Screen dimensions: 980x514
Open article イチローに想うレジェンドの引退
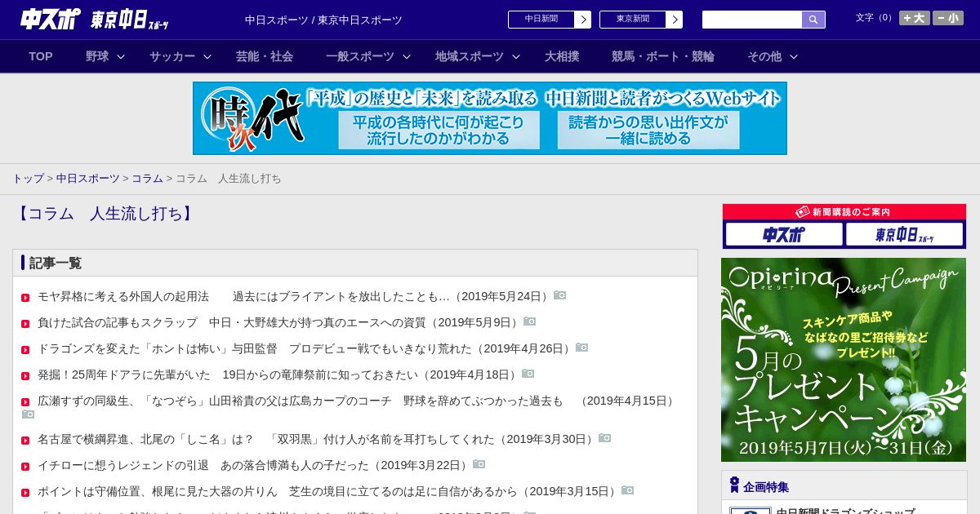(x=253, y=465)
